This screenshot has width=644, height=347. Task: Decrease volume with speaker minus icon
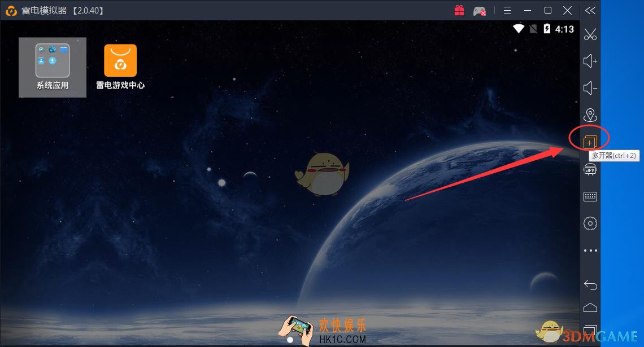(x=590, y=88)
